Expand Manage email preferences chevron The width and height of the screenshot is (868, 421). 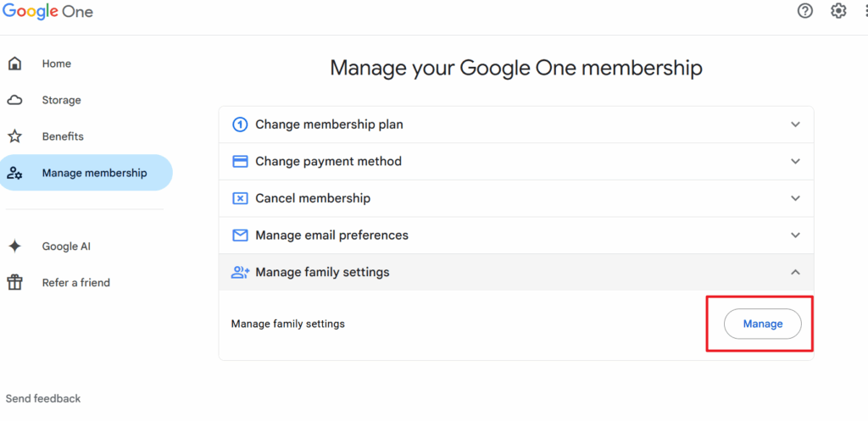pos(795,235)
